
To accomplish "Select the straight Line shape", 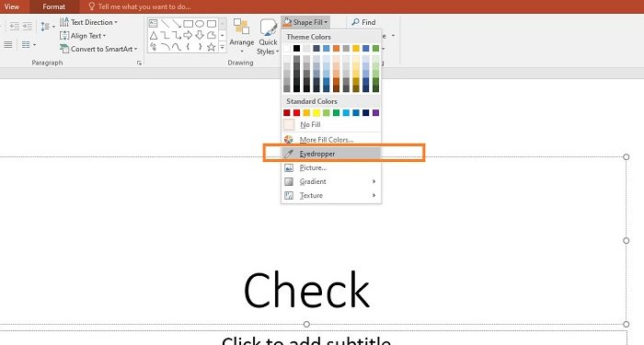I will (x=165, y=24).
